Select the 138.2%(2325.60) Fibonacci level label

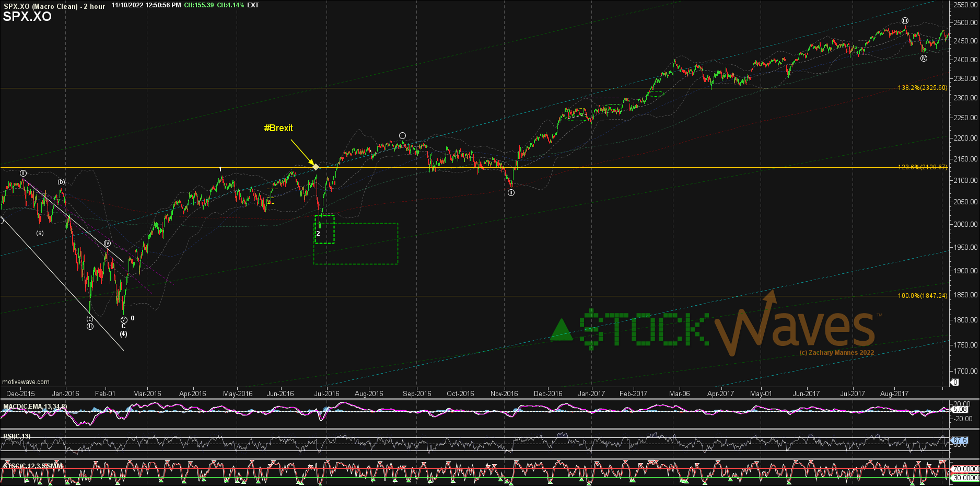click(922, 88)
